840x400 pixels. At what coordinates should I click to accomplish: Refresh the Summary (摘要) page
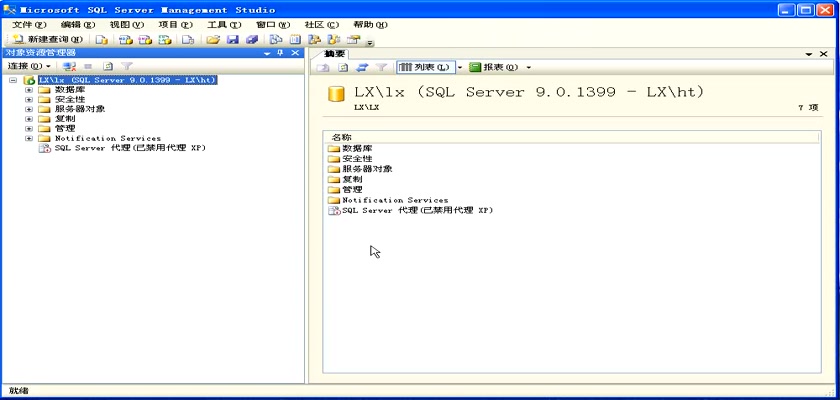[x=343, y=67]
